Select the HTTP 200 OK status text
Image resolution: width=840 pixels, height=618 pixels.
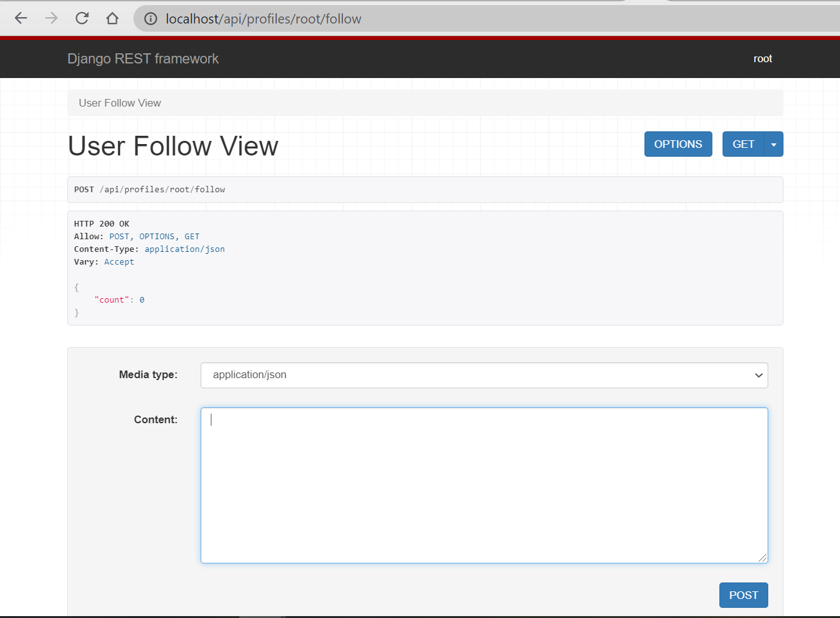pyautogui.click(x=102, y=224)
